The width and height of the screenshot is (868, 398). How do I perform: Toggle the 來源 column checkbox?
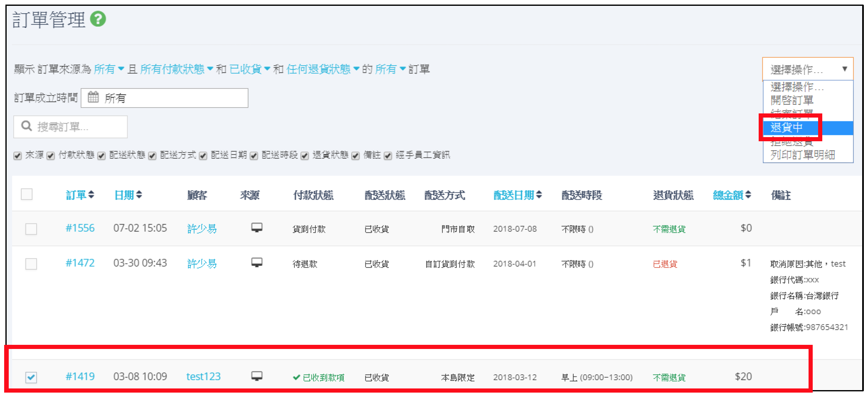tap(17, 156)
